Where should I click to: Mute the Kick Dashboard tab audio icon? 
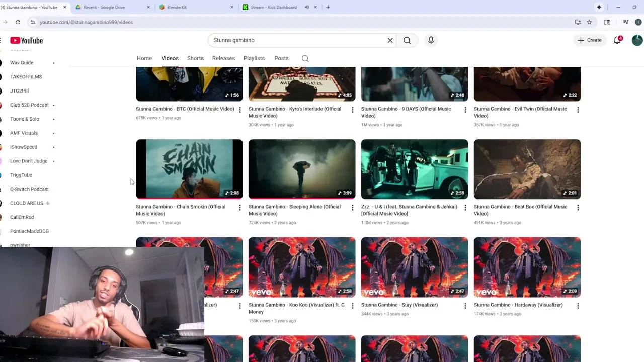pyautogui.click(x=307, y=7)
